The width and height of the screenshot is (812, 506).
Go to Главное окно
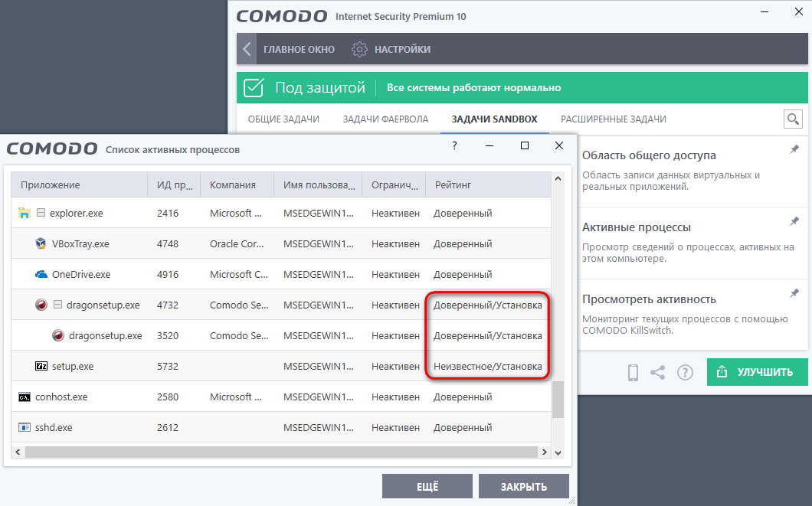pos(299,49)
